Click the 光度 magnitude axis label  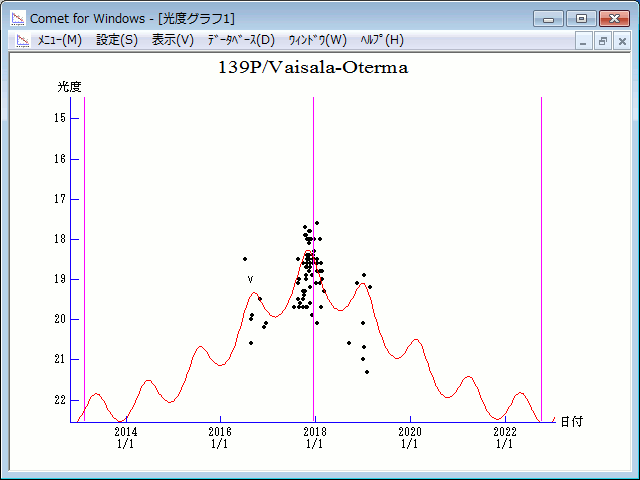pos(69,87)
